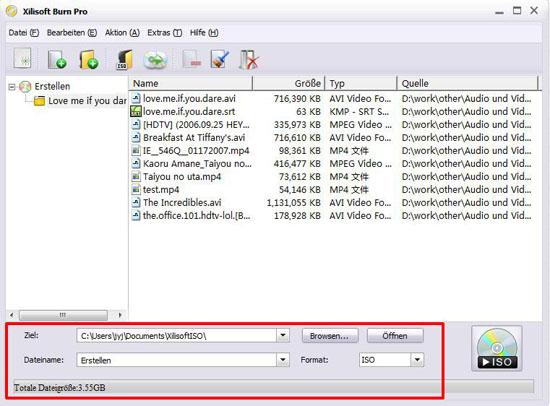Click the KMP - SRT S... type cell
550x406 pixels.
point(359,112)
